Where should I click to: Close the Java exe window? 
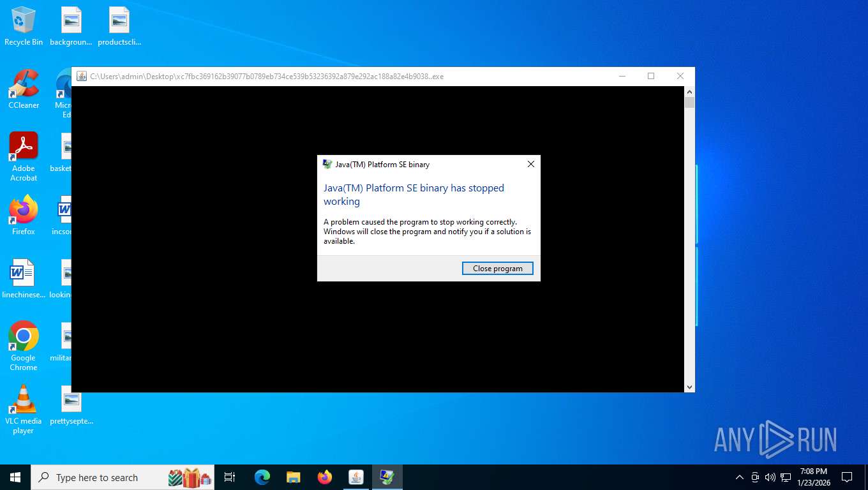pos(680,77)
